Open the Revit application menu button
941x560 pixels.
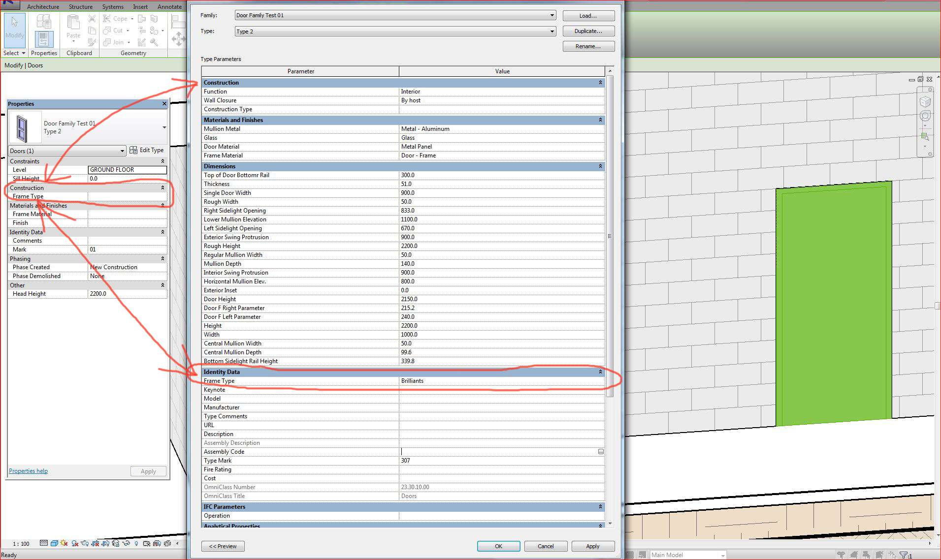(x=9, y=4)
